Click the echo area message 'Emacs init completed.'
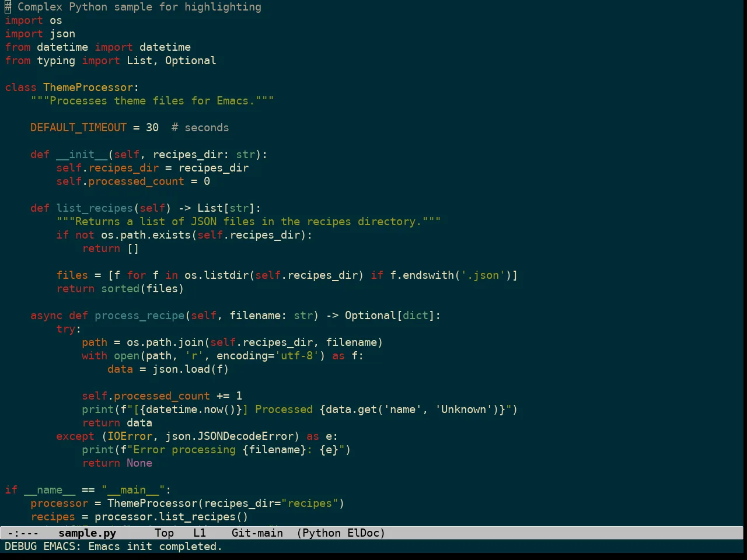Screen dimensions: 747x560 coord(155,547)
